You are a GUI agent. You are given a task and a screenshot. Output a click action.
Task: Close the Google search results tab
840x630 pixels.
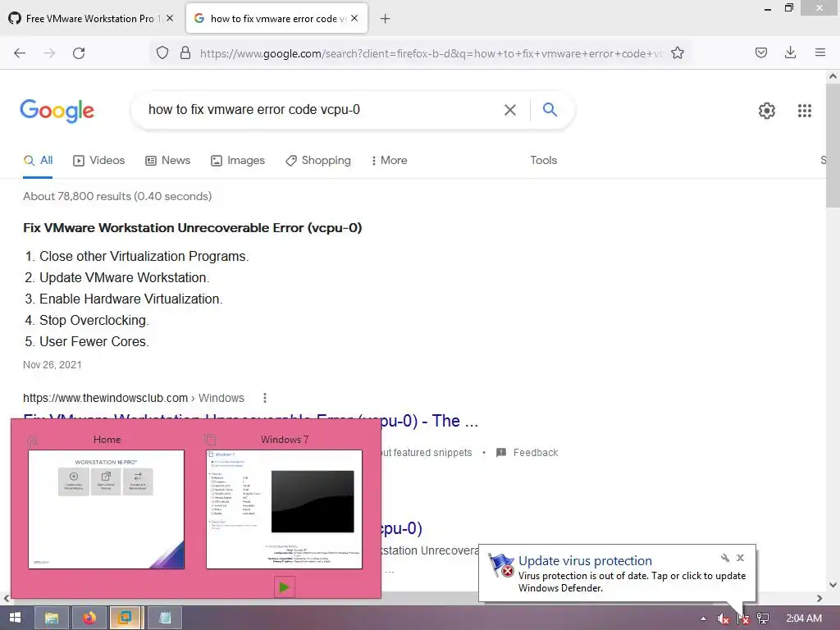(354, 18)
